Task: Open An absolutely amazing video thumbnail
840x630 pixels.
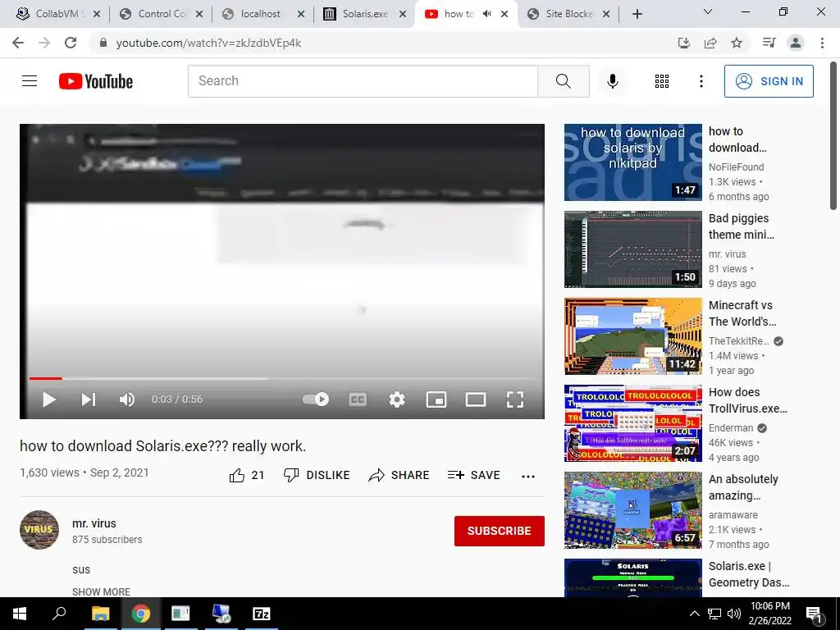Action: pos(632,510)
